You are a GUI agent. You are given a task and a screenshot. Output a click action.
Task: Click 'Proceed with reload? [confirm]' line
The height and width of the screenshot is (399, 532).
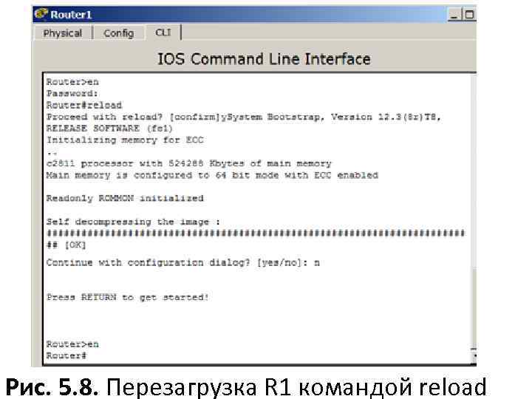(x=243, y=117)
